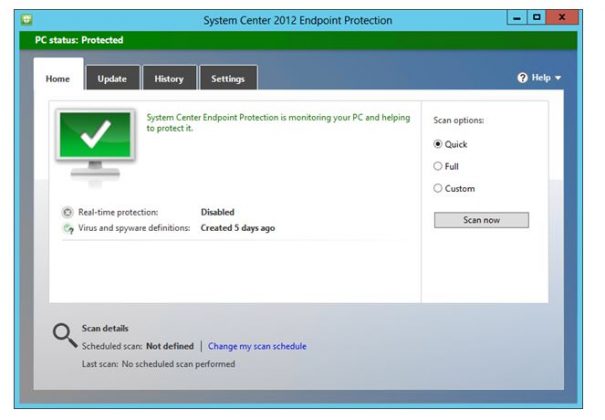Image resolution: width=605 pixels, height=420 pixels.
Task: Start scanning with Scan now button
Action: click(x=481, y=220)
